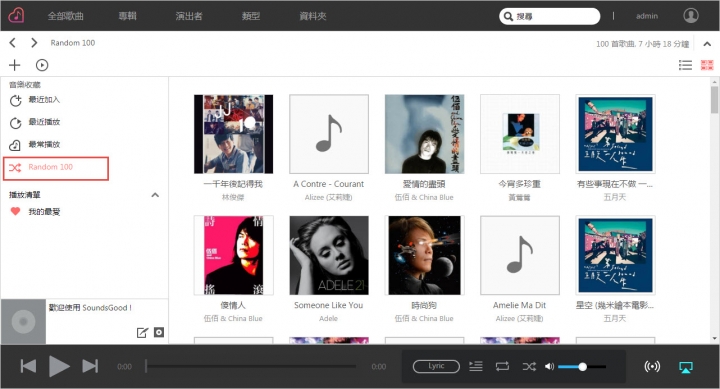Mute with the speaker icon
The width and height of the screenshot is (720, 389).
pos(549,366)
